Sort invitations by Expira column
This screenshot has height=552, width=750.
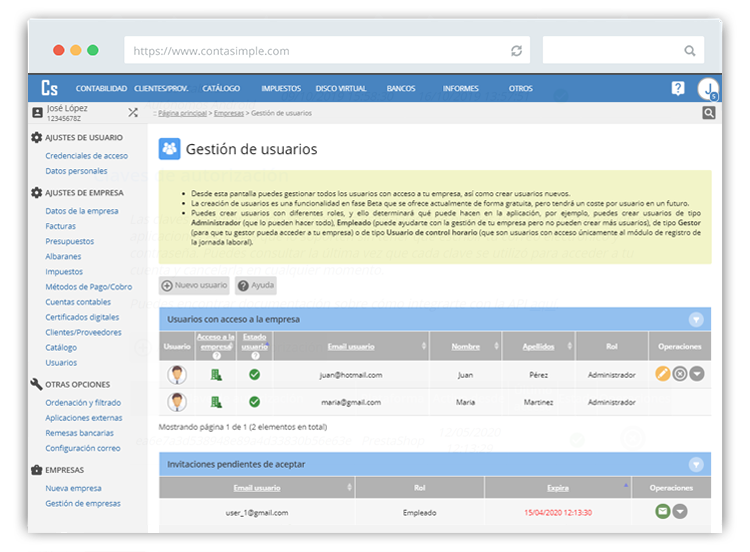point(558,488)
